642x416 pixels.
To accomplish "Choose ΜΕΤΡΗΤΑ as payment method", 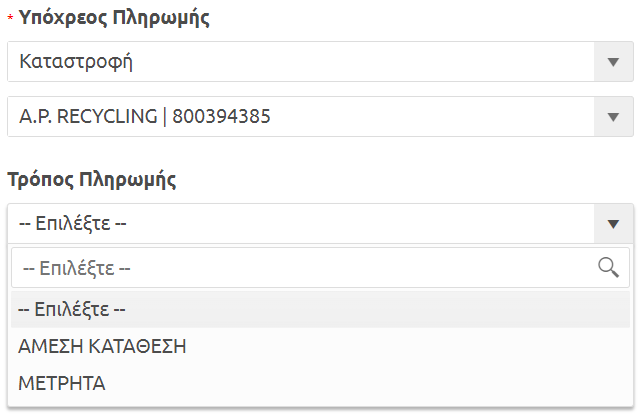I will [62, 383].
